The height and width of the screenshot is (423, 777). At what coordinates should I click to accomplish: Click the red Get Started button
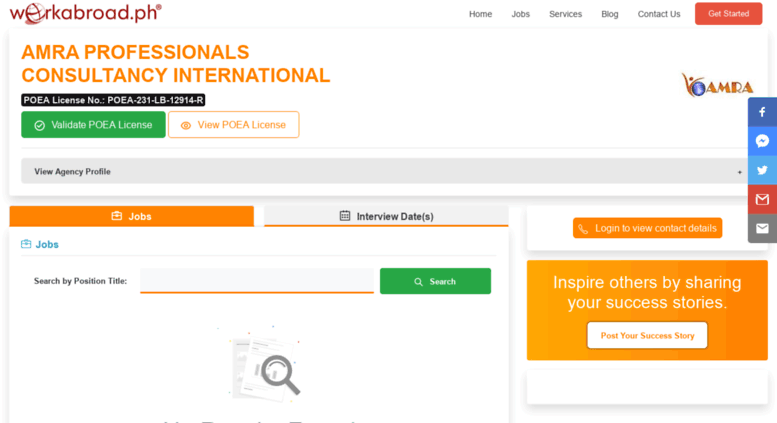[x=728, y=13]
